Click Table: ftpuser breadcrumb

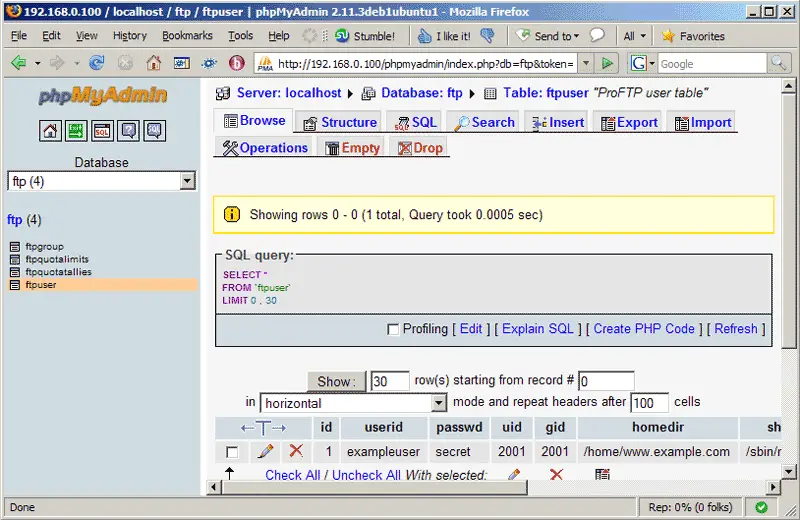[x=545, y=93]
